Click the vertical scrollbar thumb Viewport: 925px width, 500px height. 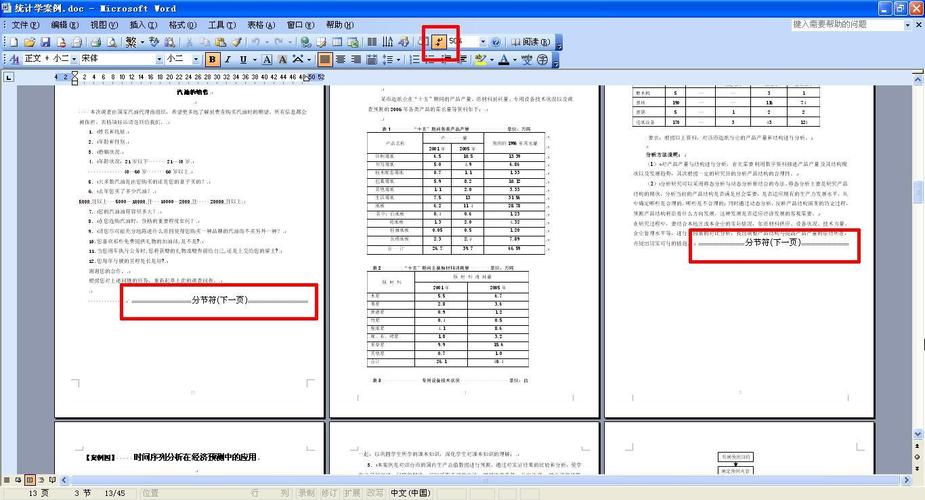917,192
